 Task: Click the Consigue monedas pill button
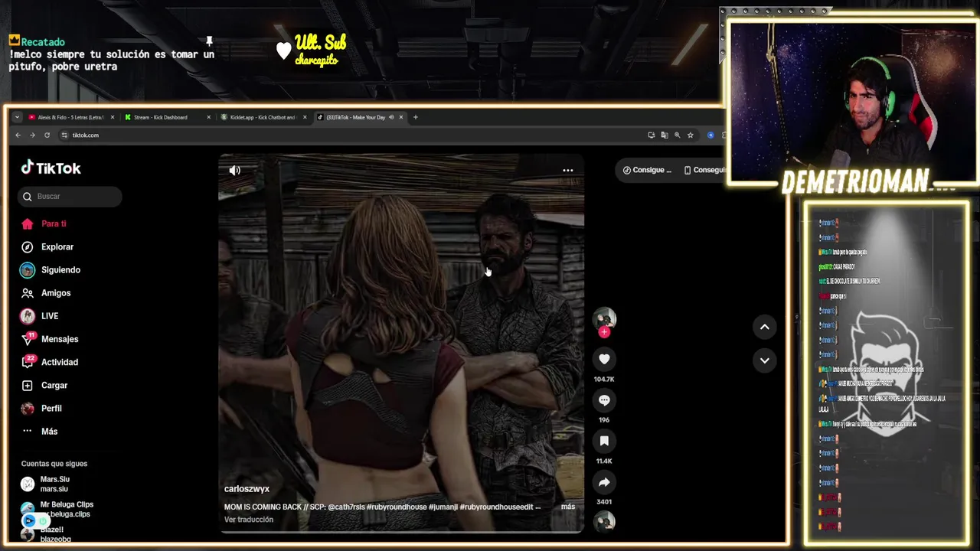[647, 170]
